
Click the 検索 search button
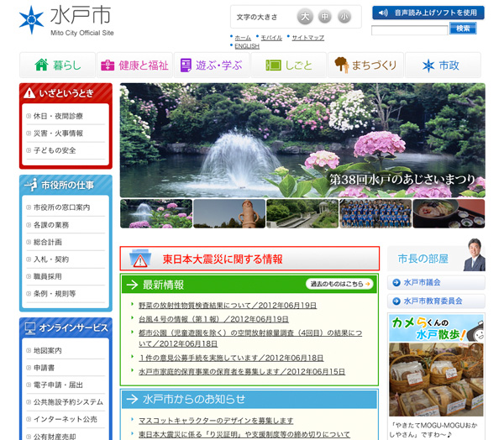(x=463, y=29)
